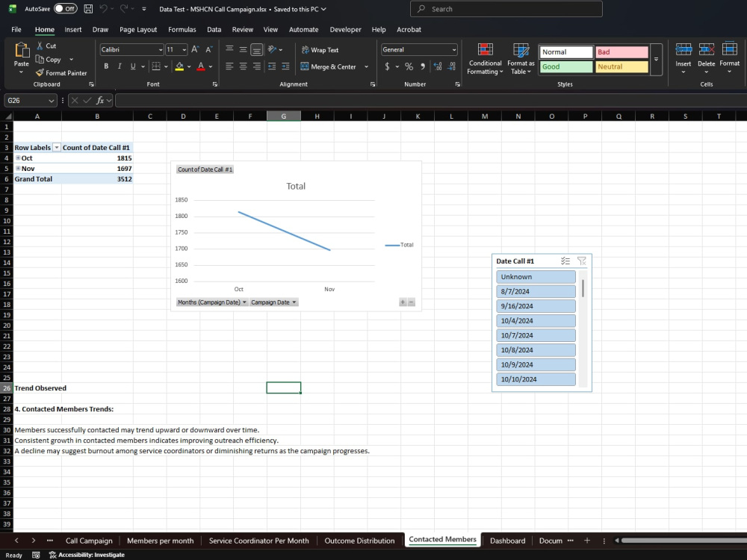Toggle slicer Multi-Select icon

point(565,261)
